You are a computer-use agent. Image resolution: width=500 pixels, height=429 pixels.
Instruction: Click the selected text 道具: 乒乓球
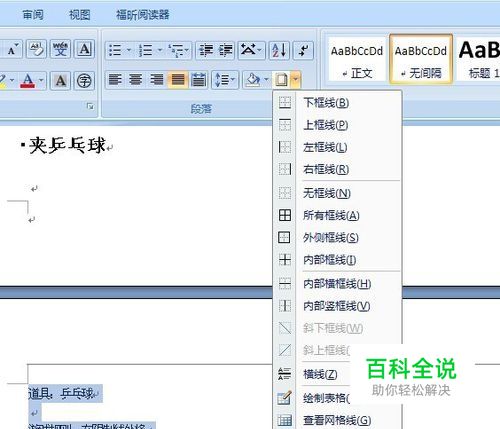click(61, 394)
